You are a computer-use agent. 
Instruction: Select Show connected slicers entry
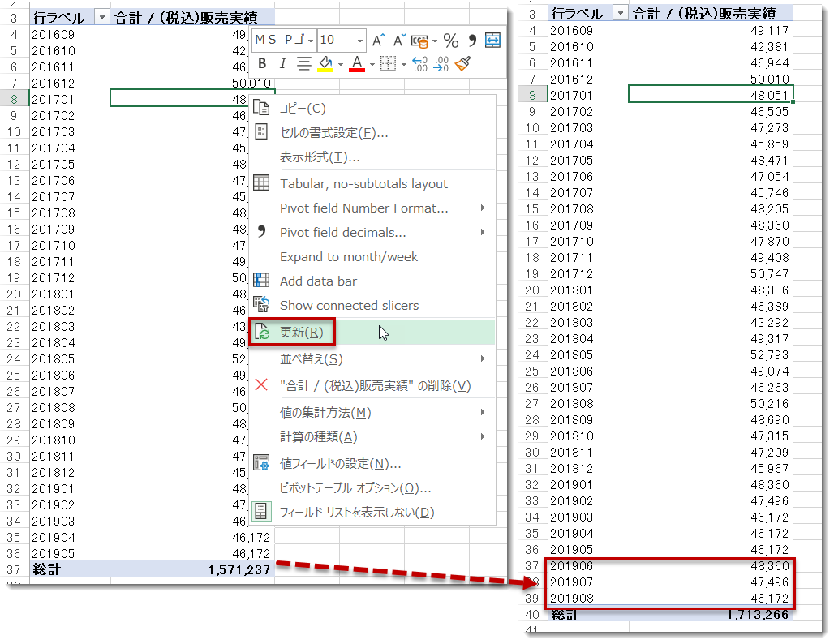coord(372,305)
